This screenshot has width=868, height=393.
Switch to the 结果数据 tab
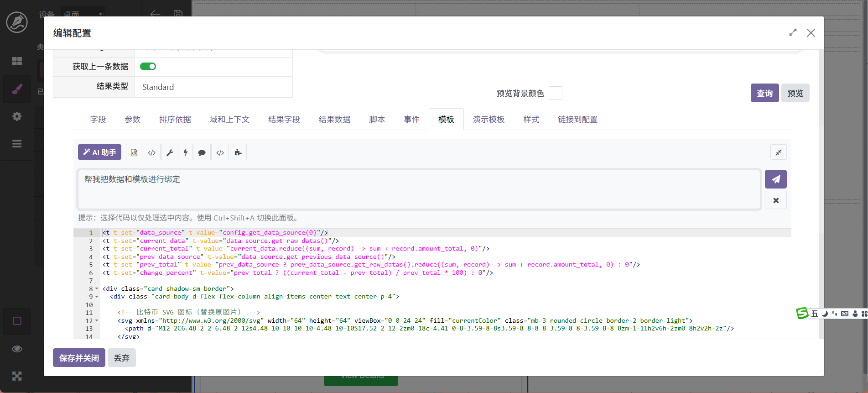point(334,120)
